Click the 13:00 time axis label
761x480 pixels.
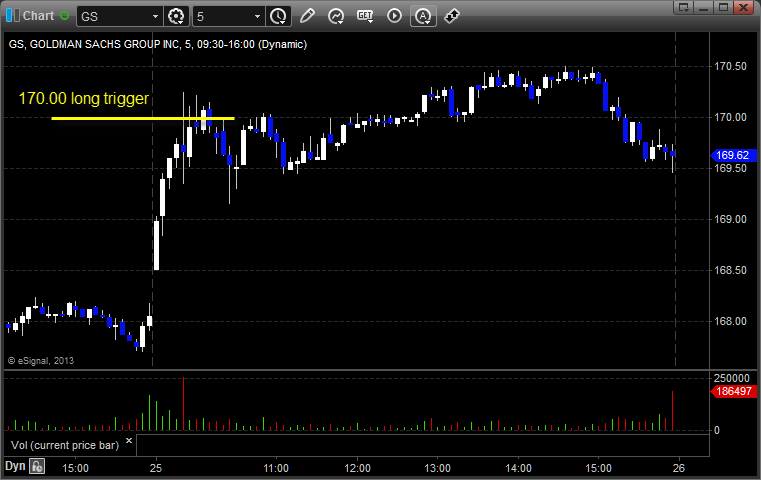click(x=437, y=468)
